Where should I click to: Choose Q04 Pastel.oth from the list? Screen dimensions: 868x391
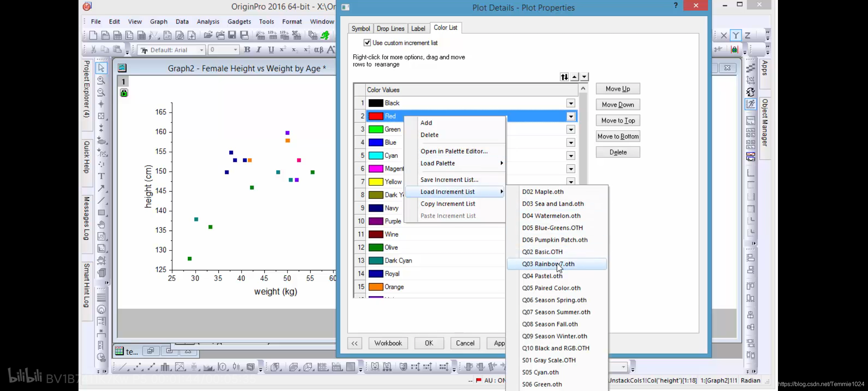pyautogui.click(x=542, y=276)
